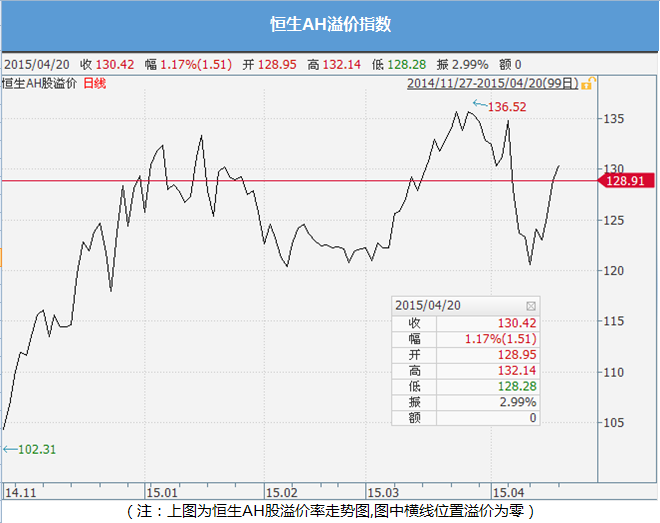This screenshot has height=523, width=660.
Task: Click the 振 2.99% in top info bar
Action: point(463,64)
